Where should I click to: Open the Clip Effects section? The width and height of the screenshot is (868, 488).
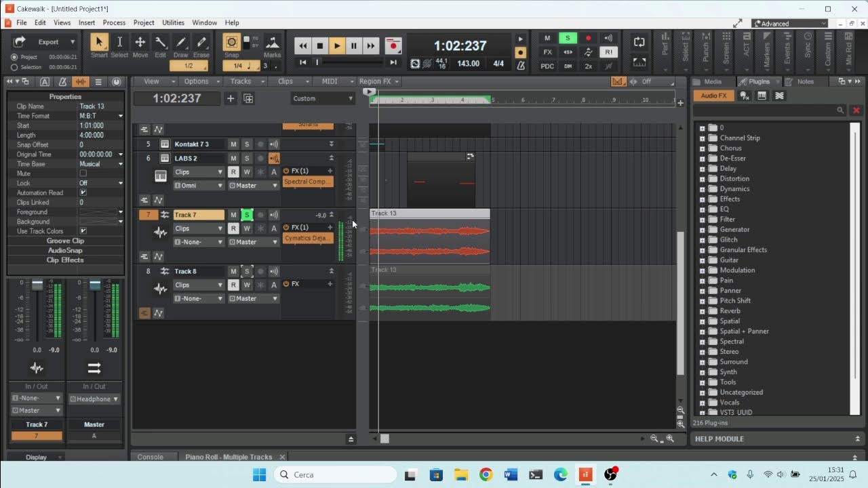tap(65, 260)
